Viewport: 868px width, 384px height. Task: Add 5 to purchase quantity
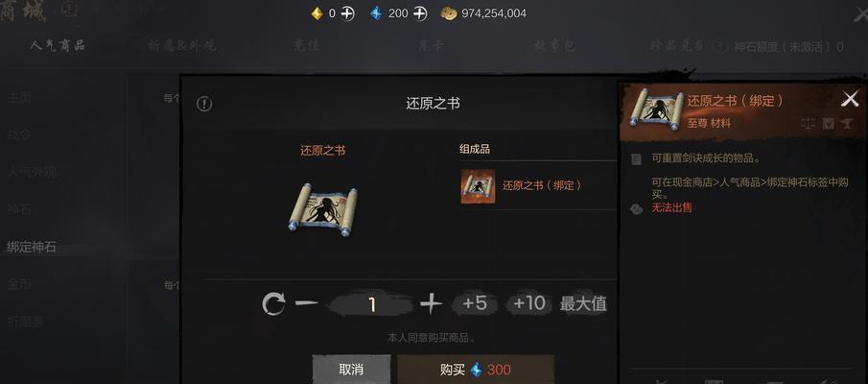475,303
